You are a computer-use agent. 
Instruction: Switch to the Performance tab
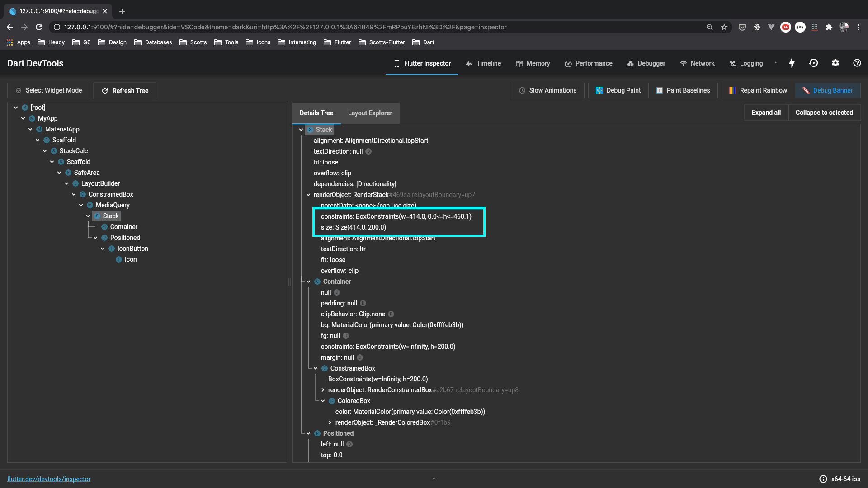click(589, 63)
